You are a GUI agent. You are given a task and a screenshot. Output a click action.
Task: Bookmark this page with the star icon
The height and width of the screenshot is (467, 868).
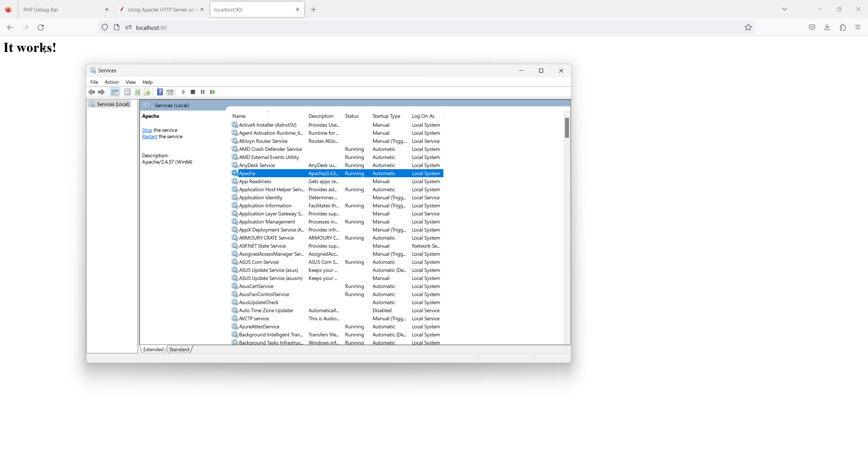[x=748, y=27]
